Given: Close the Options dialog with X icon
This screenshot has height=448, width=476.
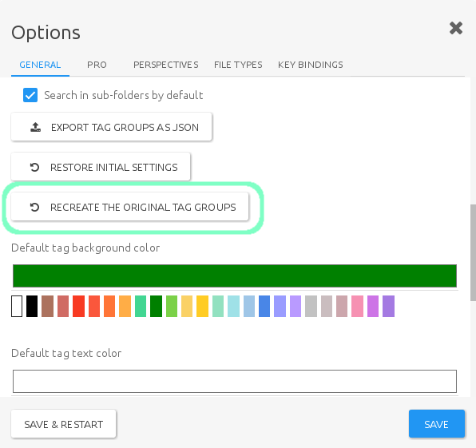Looking at the screenshot, I should click(x=456, y=28).
